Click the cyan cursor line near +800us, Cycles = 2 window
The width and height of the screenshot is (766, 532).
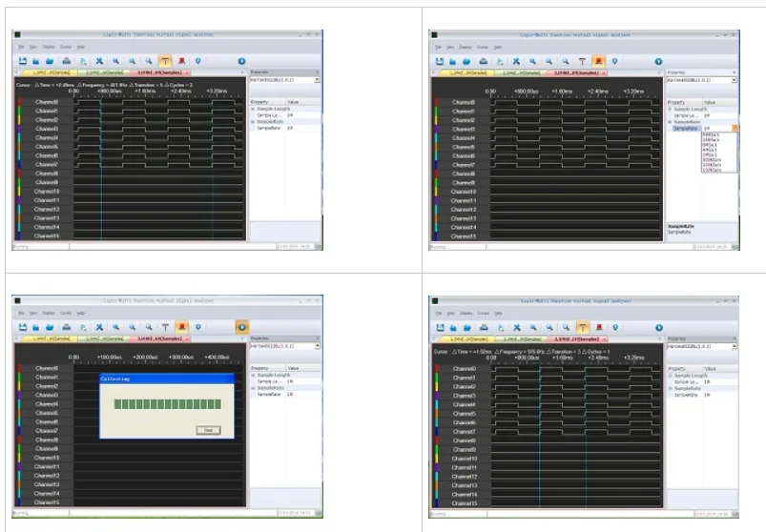tap(101, 166)
